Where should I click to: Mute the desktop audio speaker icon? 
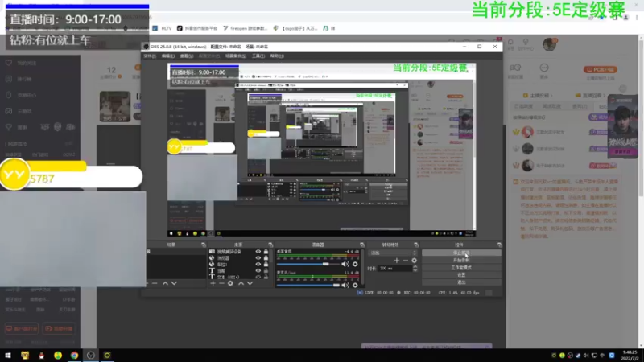(345, 264)
